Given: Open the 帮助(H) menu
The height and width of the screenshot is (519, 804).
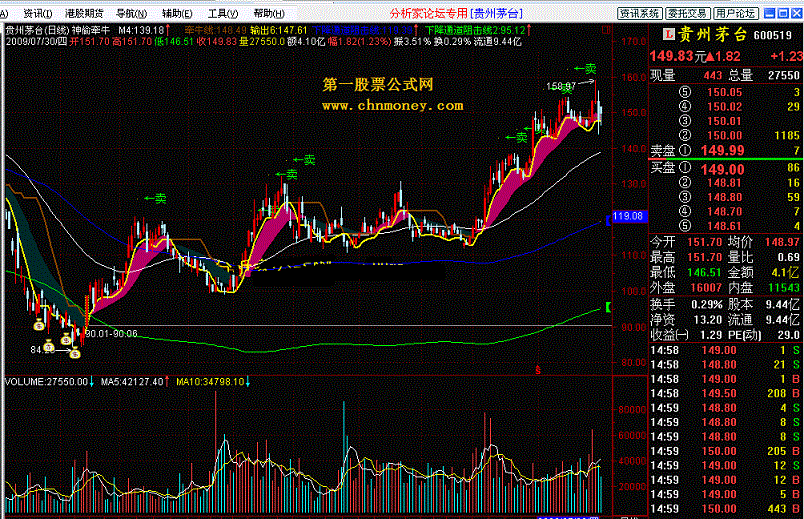Looking at the screenshot, I should 269,14.
